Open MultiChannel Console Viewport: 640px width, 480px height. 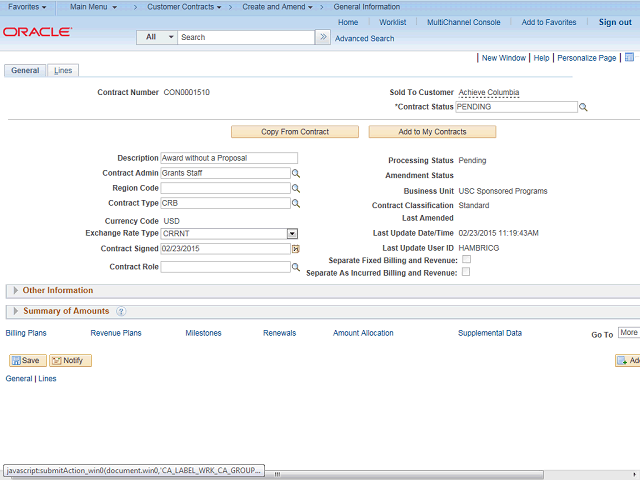pos(464,22)
